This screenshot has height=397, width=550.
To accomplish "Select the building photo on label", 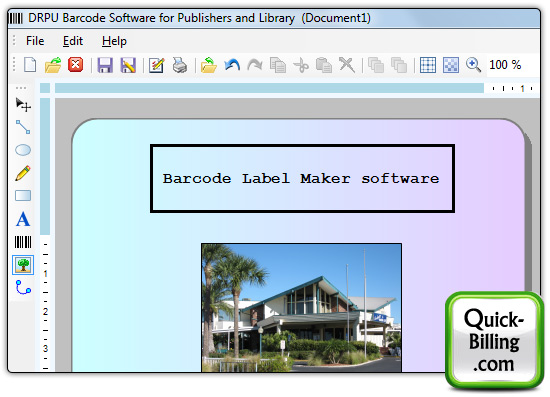I will [301, 307].
